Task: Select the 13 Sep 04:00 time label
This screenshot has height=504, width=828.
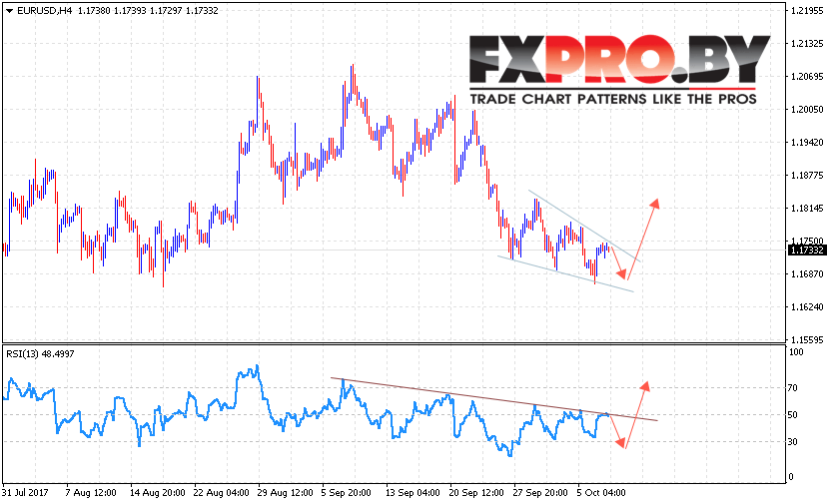Action: [x=413, y=492]
